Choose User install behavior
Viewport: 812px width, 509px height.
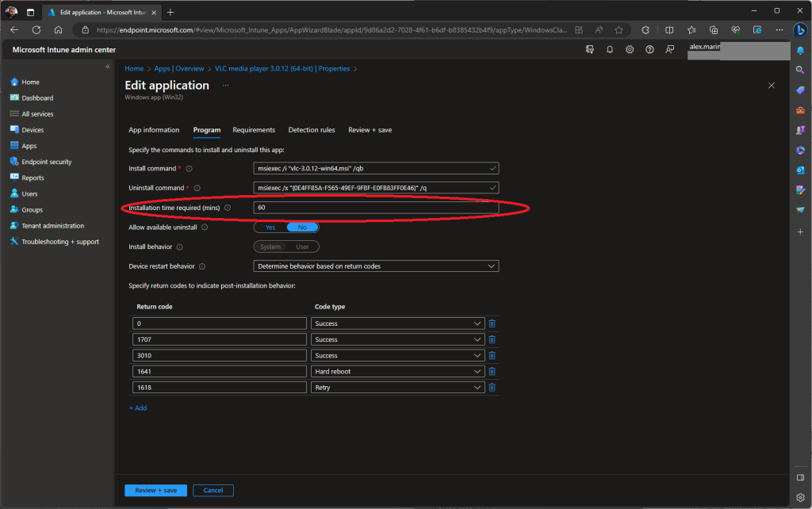click(302, 247)
